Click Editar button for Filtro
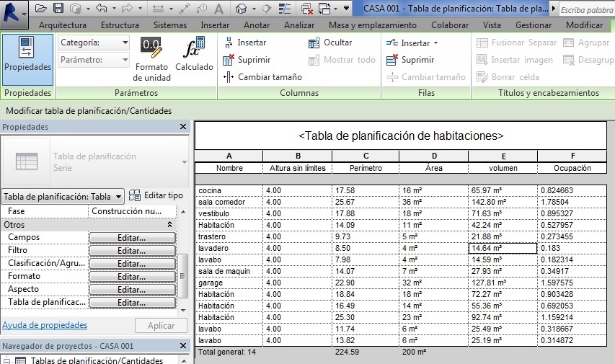 click(x=132, y=251)
